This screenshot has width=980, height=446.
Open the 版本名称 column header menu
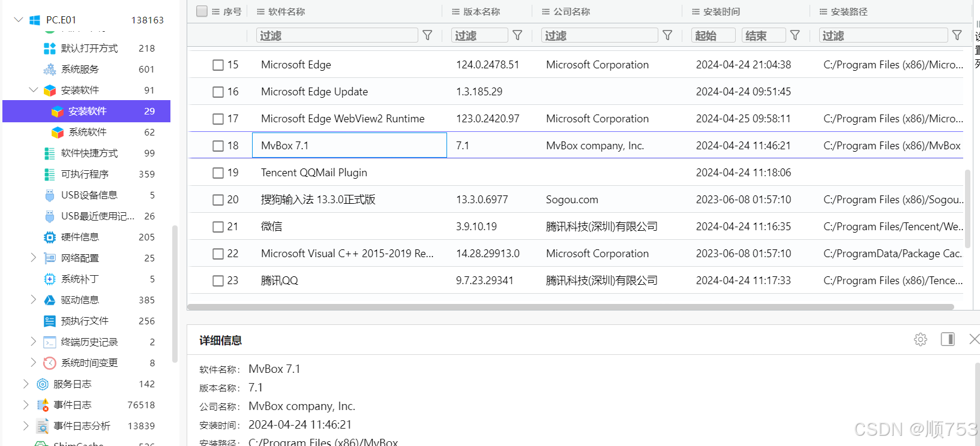456,11
